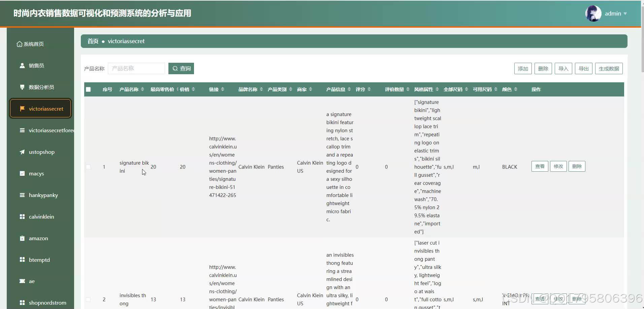This screenshot has height=309, width=644.
Task: Open macys sidebar item
Action: 40,173
